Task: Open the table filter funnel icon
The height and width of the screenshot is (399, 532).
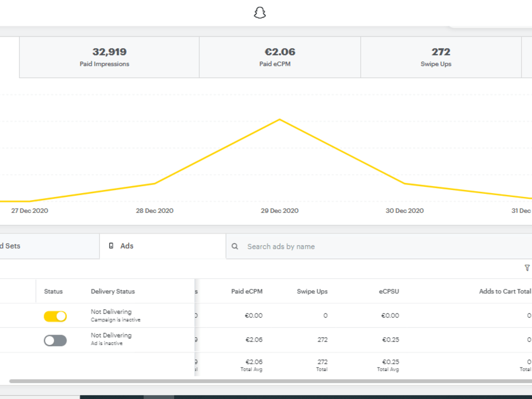Action: [527, 268]
